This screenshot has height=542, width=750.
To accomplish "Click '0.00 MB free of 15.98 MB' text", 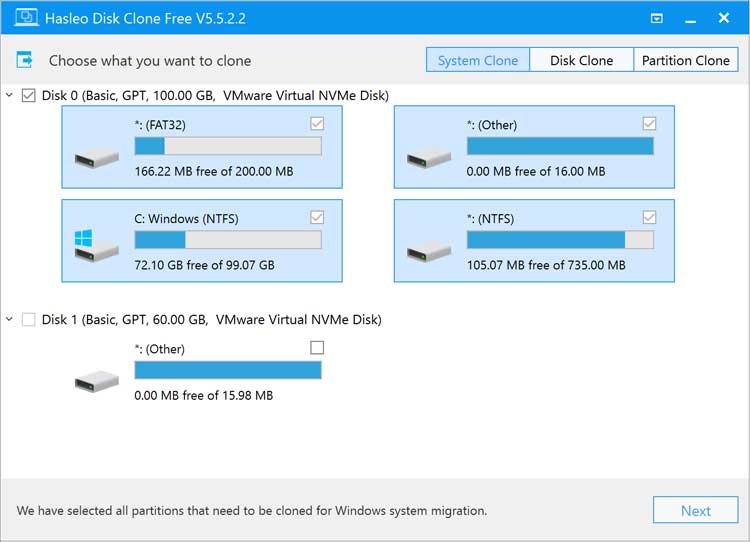I will point(204,395).
